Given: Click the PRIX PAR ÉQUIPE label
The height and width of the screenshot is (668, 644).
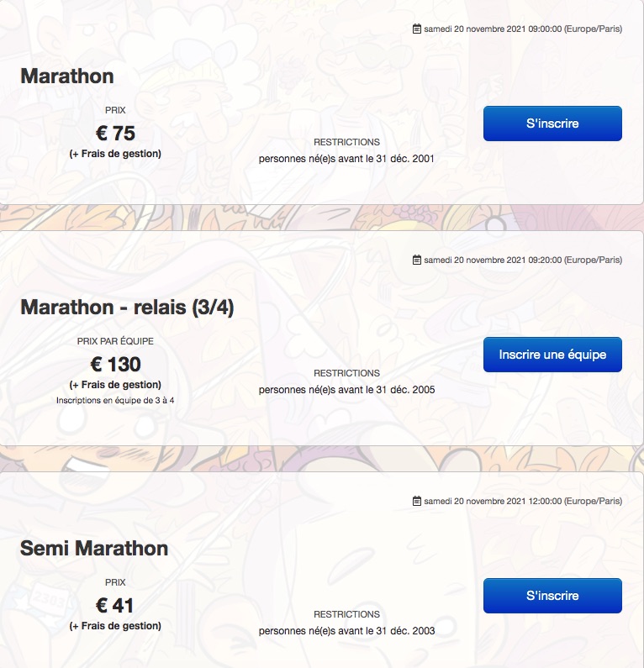Looking at the screenshot, I should point(115,341).
